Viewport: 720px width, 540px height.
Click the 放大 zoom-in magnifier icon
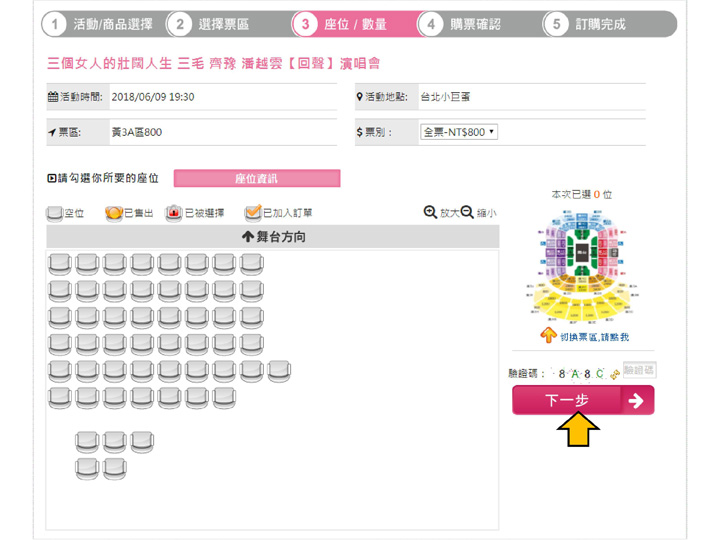431,213
